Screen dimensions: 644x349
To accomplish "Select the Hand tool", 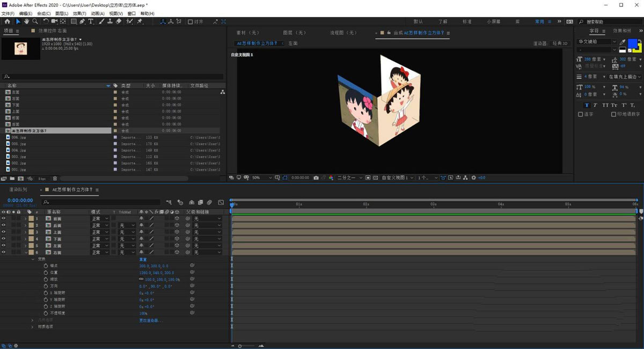I will tap(26, 21).
